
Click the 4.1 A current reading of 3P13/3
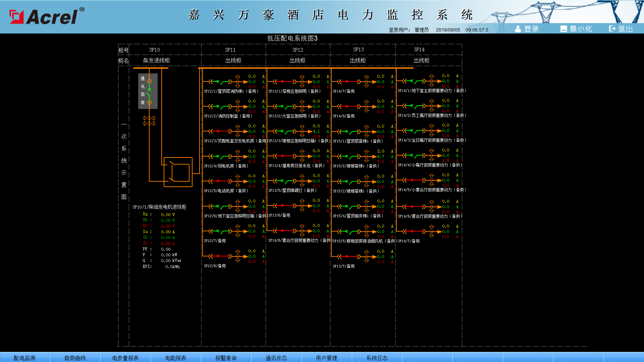316,131
